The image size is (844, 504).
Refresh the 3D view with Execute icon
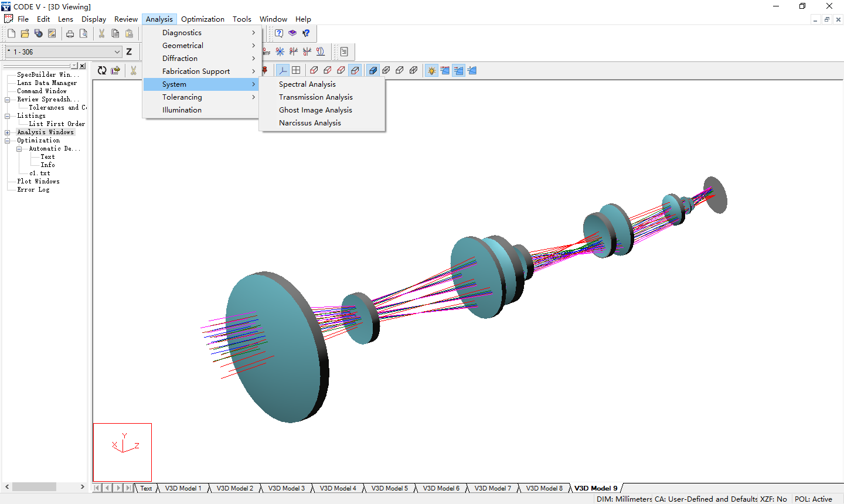tap(102, 70)
